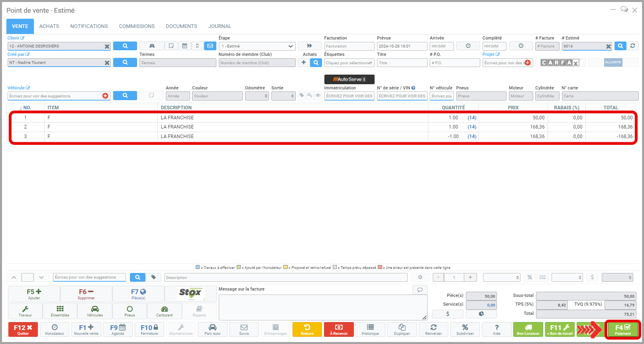Open the Parc auto car button
The width and height of the screenshot is (644, 344).
click(x=212, y=330)
